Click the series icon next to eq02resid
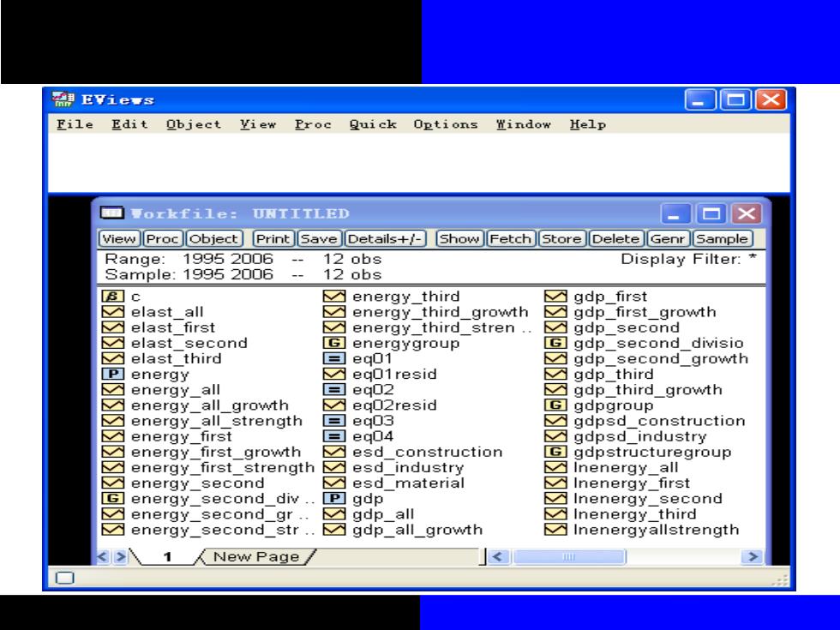The image size is (840, 630). coord(334,405)
